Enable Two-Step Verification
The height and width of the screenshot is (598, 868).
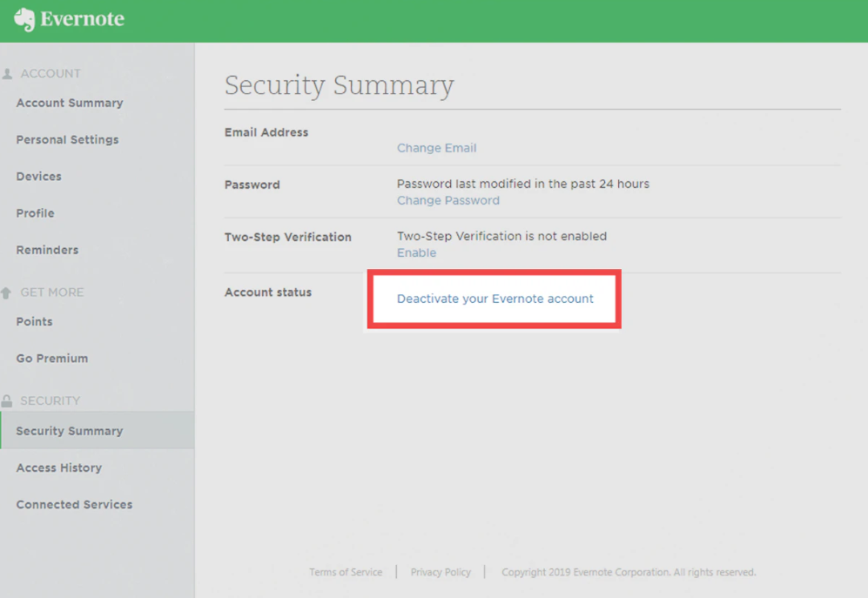pyautogui.click(x=417, y=252)
